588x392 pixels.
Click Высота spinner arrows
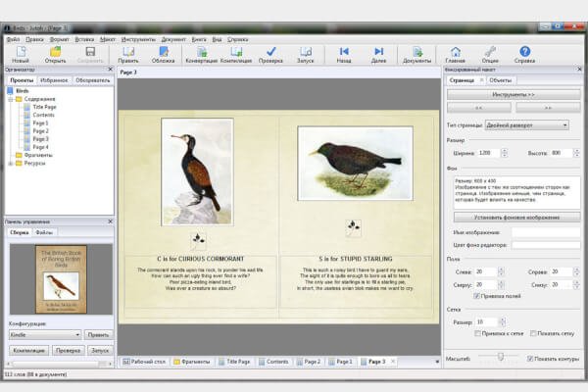pyautogui.click(x=576, y=153)
